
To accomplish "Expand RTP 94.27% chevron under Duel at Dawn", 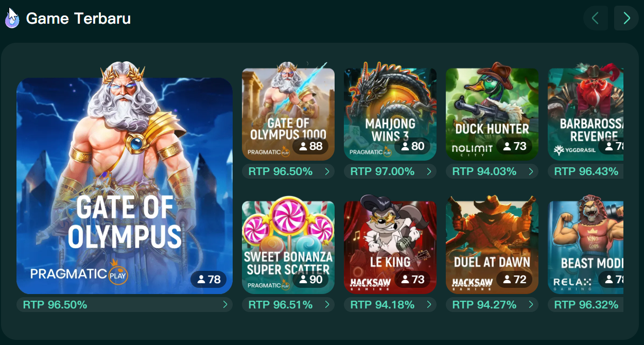I will tap(531, 305).
